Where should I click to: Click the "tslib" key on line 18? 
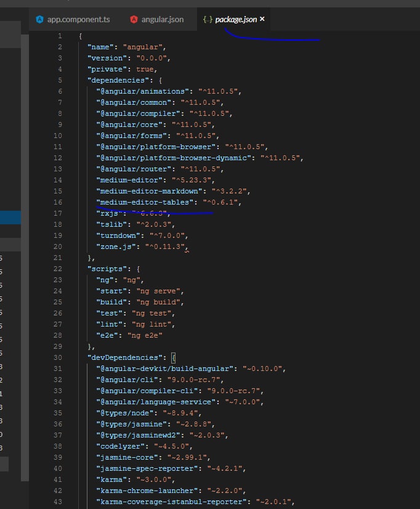111,224
